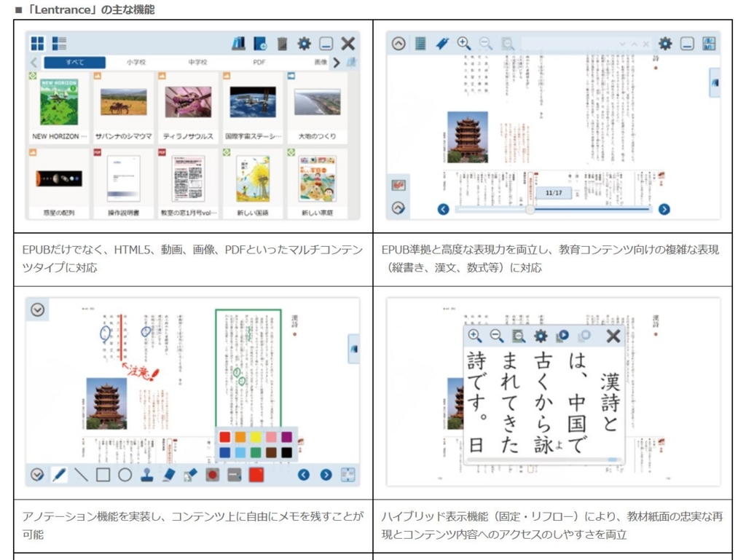The height and width of the screenshot is (560, 746).
Task: Click the bookmark tag icon in the viewer
Action: (x=442, y=44)
